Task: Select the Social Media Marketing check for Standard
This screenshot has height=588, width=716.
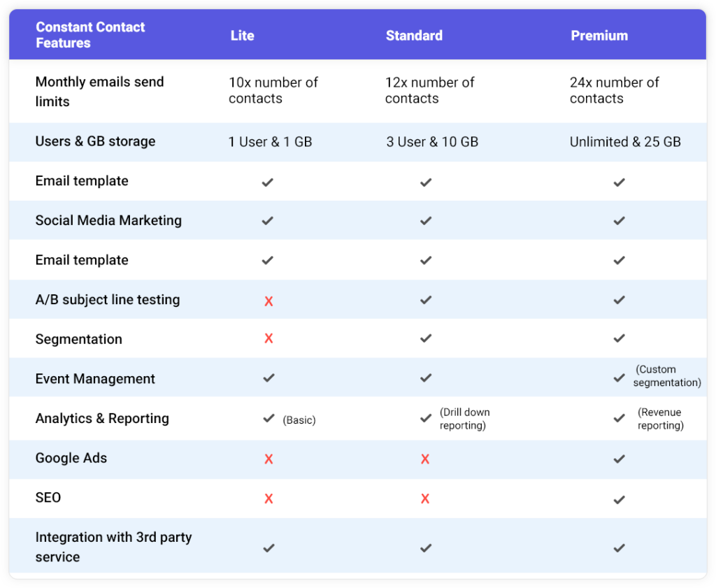Action: coord(426,220)
